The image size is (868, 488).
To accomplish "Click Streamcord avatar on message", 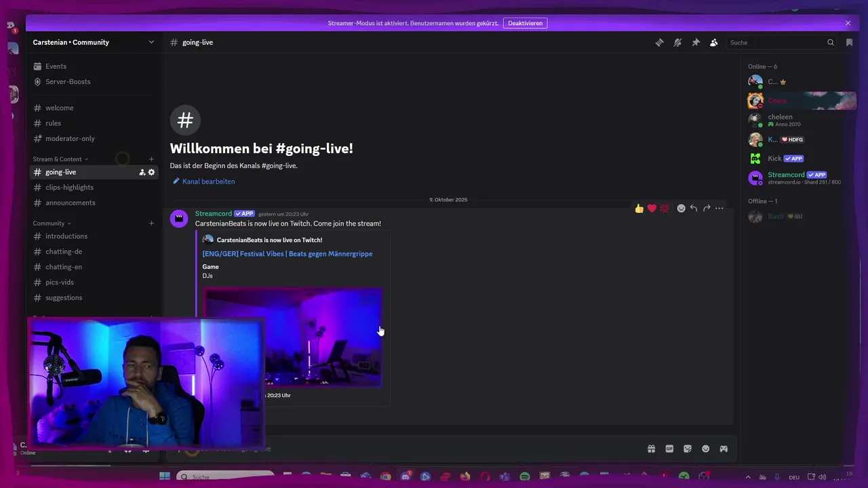I will click(179, 218).
